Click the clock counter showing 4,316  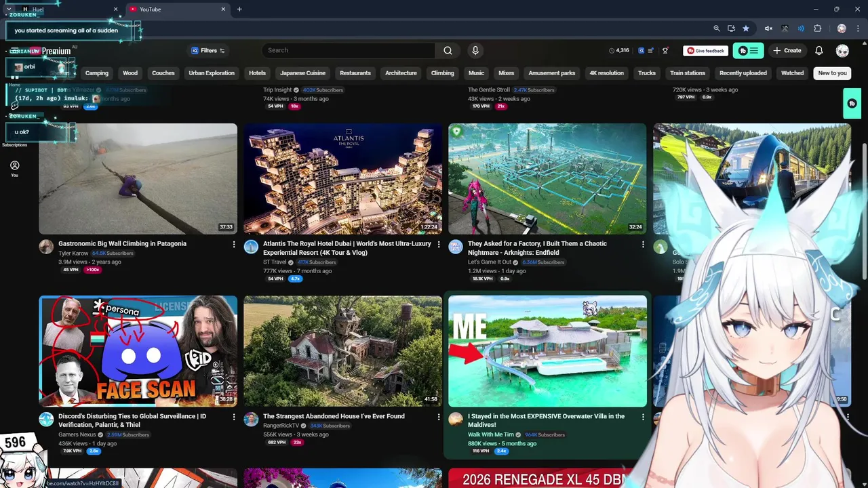pyautogui.click(x=619, y=51)
